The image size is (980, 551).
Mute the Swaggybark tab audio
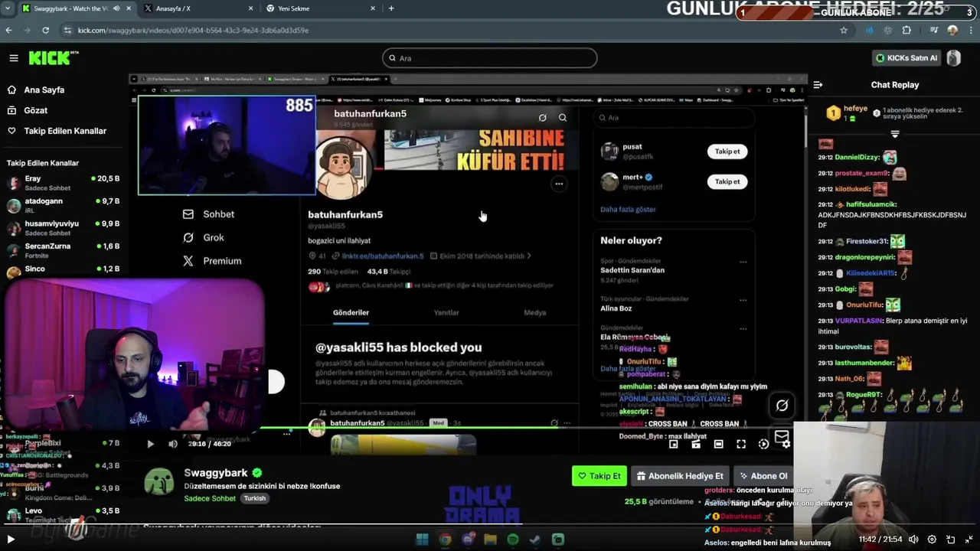click(x=116, y=8)
